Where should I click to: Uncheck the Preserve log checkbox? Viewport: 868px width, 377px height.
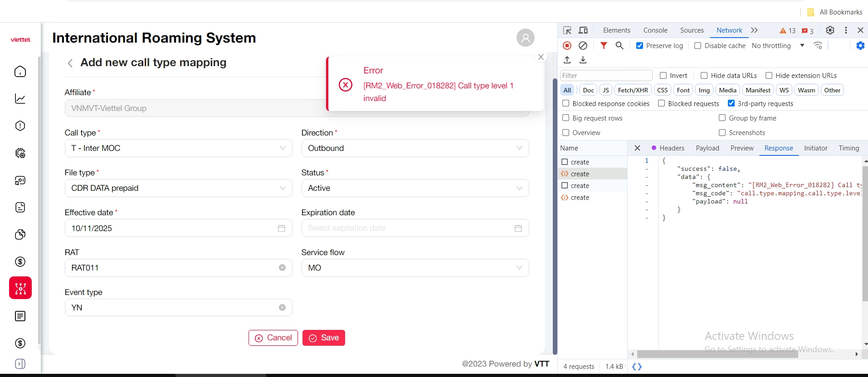point(639,46)
